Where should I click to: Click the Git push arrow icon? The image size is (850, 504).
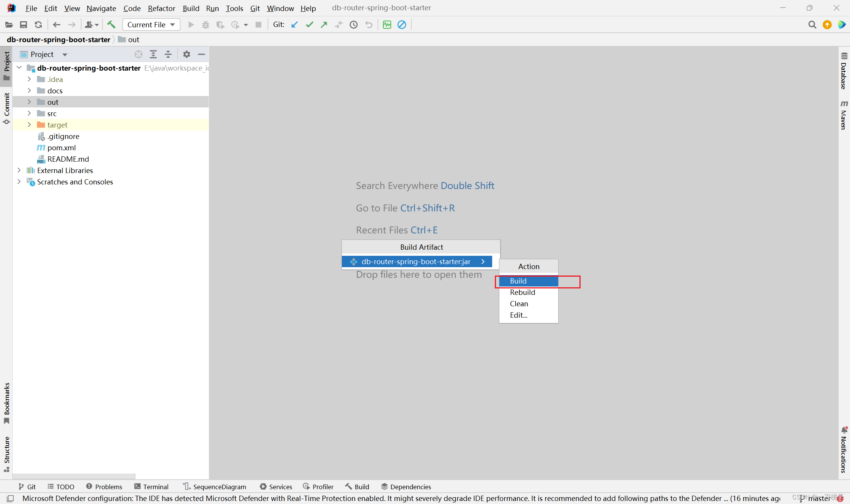[324, 24]
